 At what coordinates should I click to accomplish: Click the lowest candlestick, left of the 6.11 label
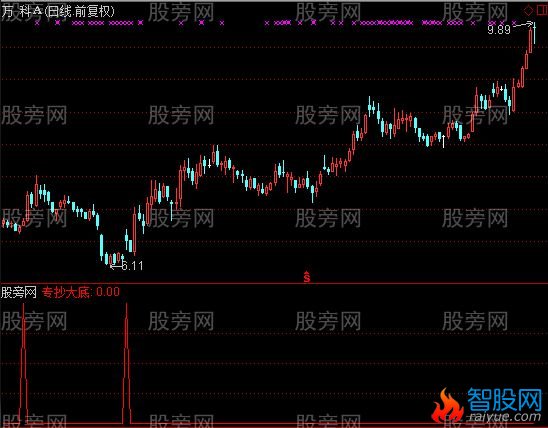coord(111,260)
